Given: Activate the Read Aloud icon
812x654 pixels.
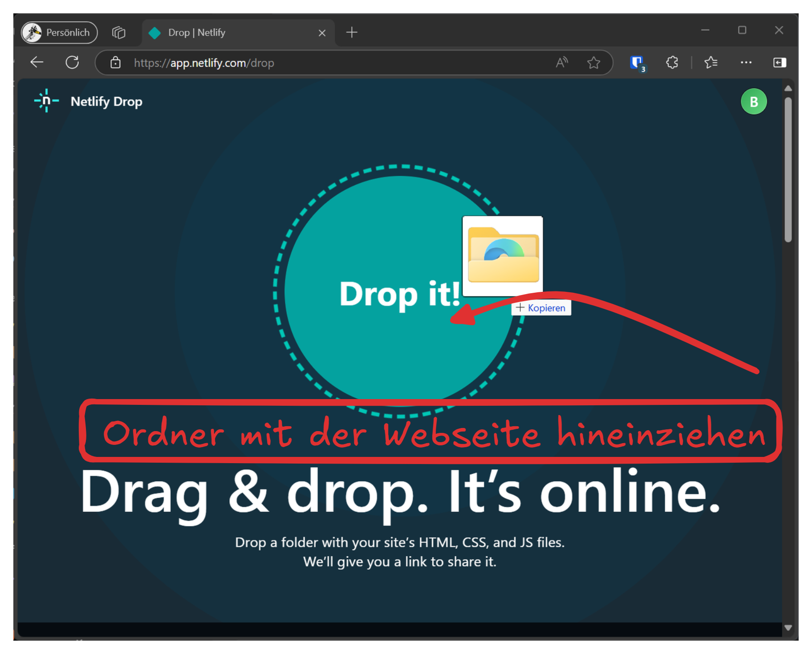Looking at the screenshot, I should (x=562, y=63).
